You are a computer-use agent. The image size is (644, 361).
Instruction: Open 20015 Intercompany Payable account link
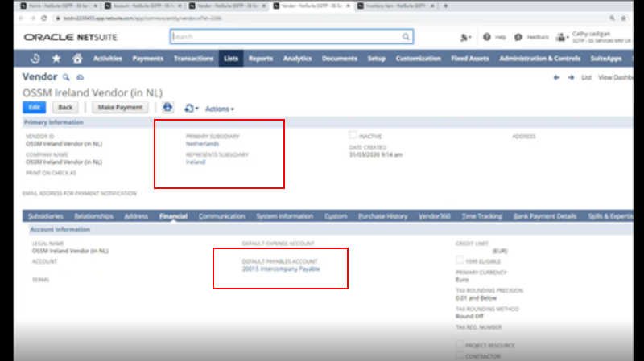pyautogui.click(x=281, y=269)
